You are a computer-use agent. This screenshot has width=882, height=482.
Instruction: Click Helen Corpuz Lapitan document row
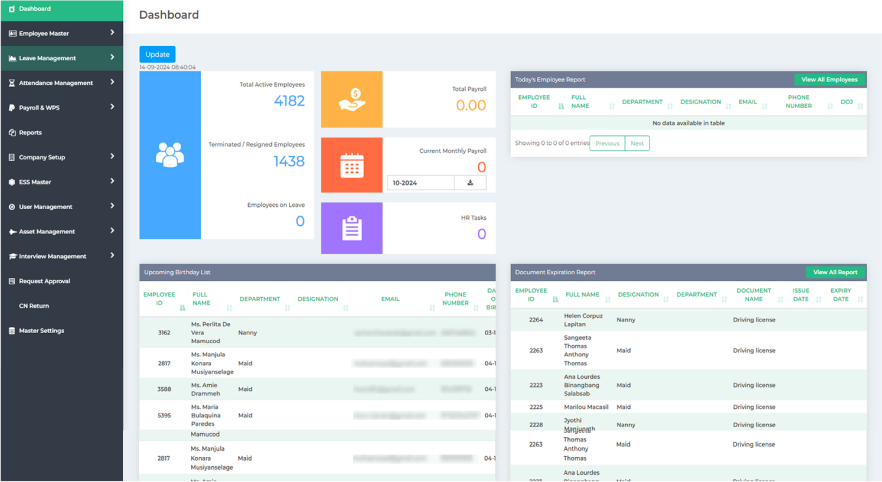688,320
